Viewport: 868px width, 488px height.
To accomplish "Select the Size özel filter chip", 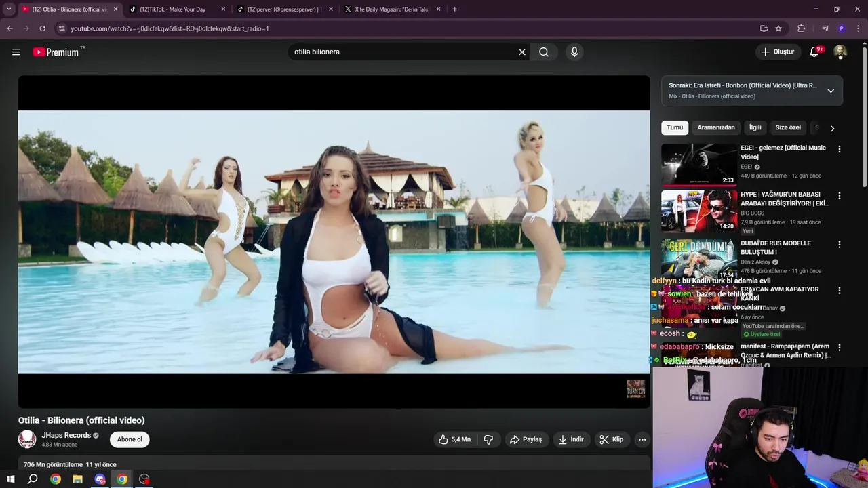I will click(x=788, y=127).
